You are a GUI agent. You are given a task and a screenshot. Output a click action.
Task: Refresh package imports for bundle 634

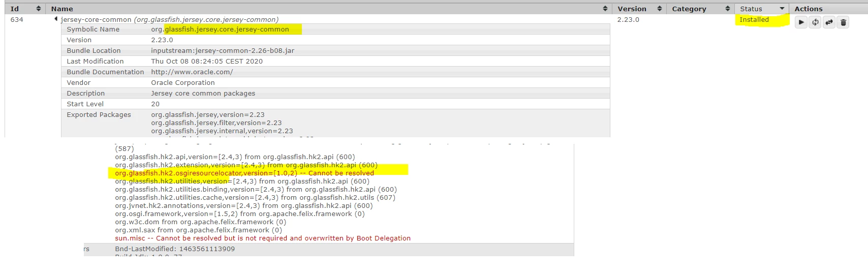click(x=815, y=22)
